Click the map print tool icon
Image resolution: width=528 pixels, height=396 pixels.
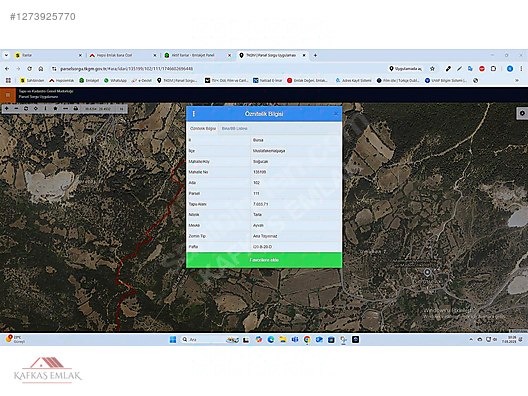[76, 108]
